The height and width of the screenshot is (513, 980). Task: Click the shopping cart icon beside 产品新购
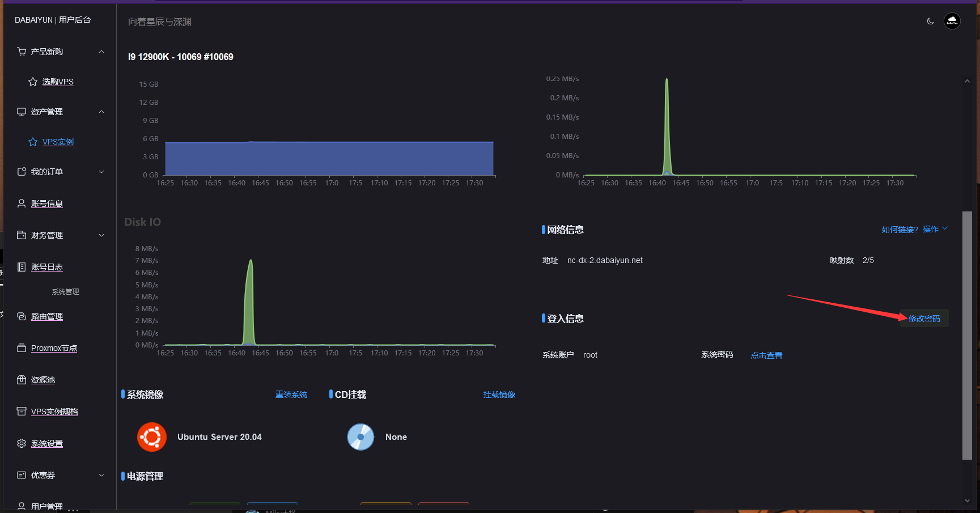click(22, 52)
